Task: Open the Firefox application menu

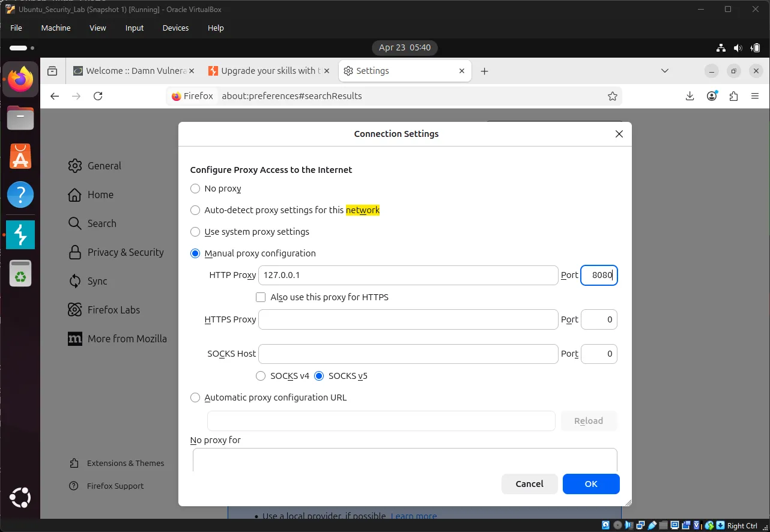Action: pos(755,95)
